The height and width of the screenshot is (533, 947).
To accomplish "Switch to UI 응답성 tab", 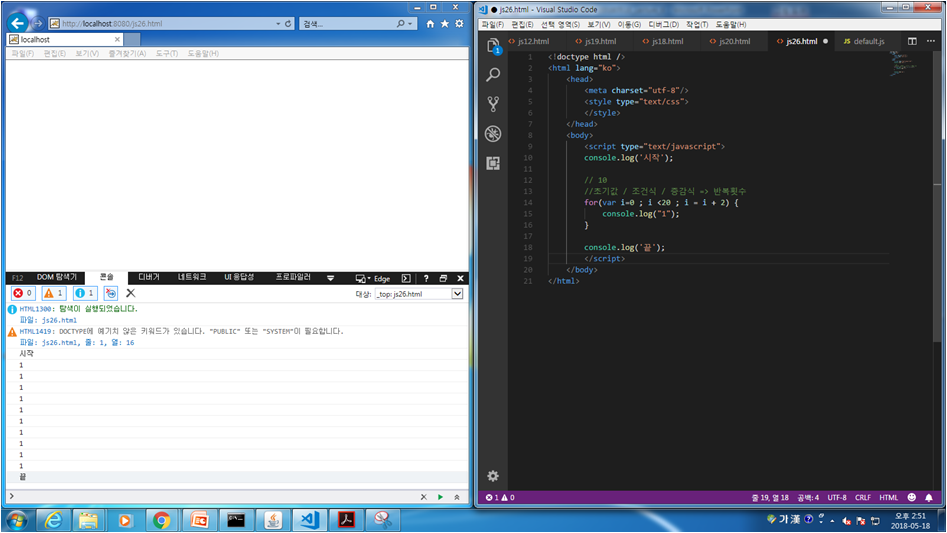I will (x=239, y=277).
